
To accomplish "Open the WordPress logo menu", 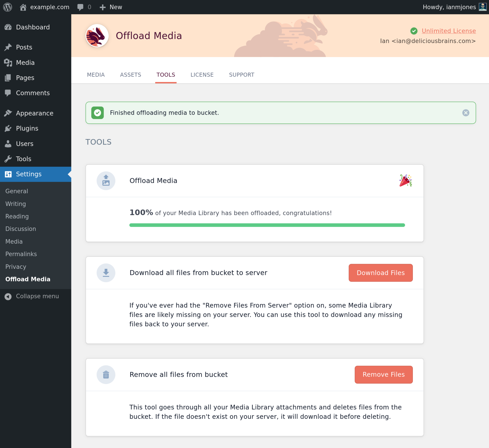I will [x=7, y=7].
